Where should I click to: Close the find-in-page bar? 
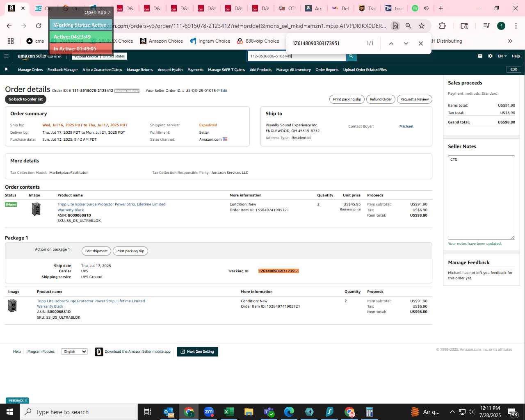point(421,43)
